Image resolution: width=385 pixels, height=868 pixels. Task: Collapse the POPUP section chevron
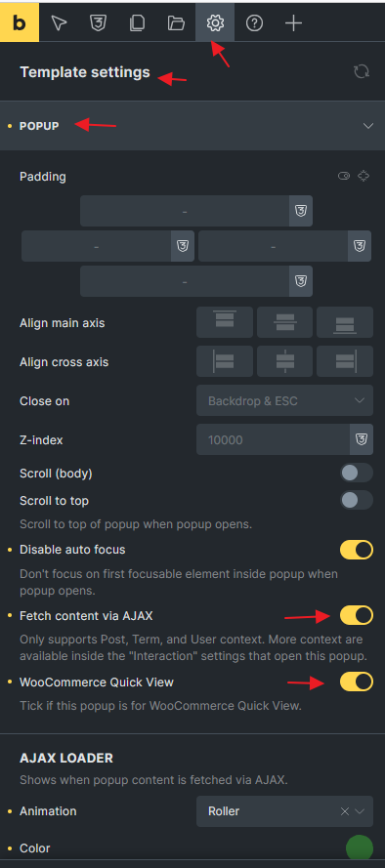point(368,126)
